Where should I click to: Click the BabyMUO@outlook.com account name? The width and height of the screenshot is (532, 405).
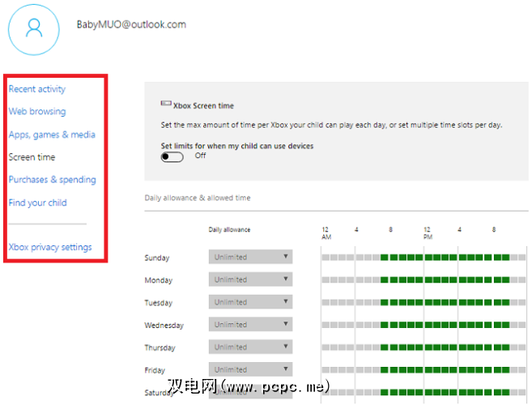[x=131, y=24]
